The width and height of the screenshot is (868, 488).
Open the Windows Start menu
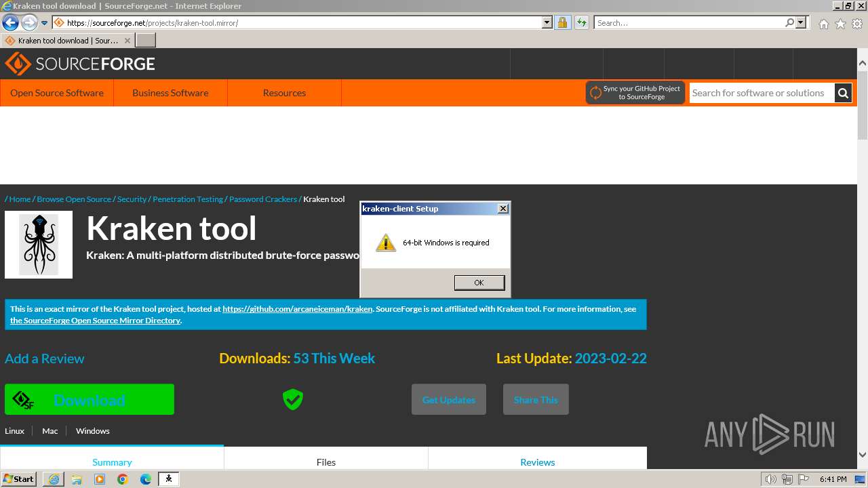18,479
